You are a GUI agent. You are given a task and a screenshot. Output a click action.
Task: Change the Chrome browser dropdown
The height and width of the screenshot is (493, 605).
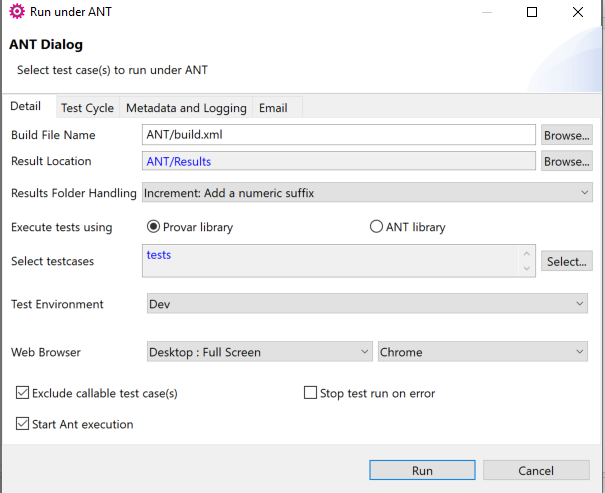pos(484,352)
